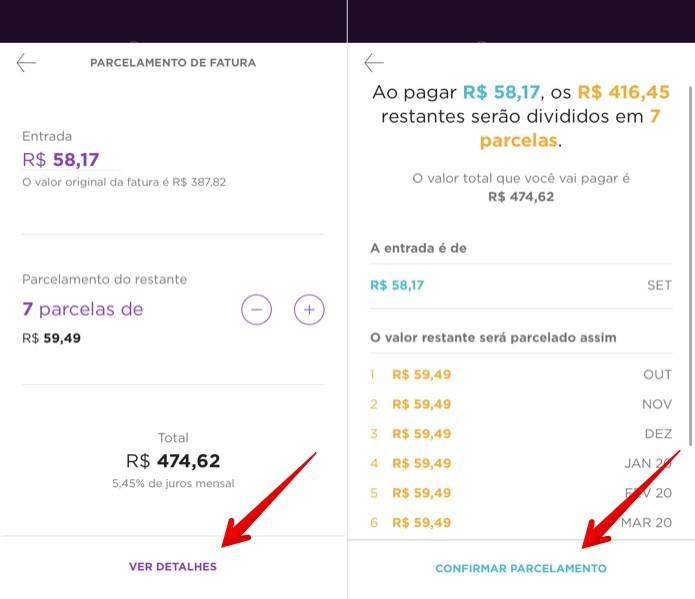Tap the R$ 416,45 remaining amount text
This screenshot has width=695, height=599.
click(x=623, y=92)
